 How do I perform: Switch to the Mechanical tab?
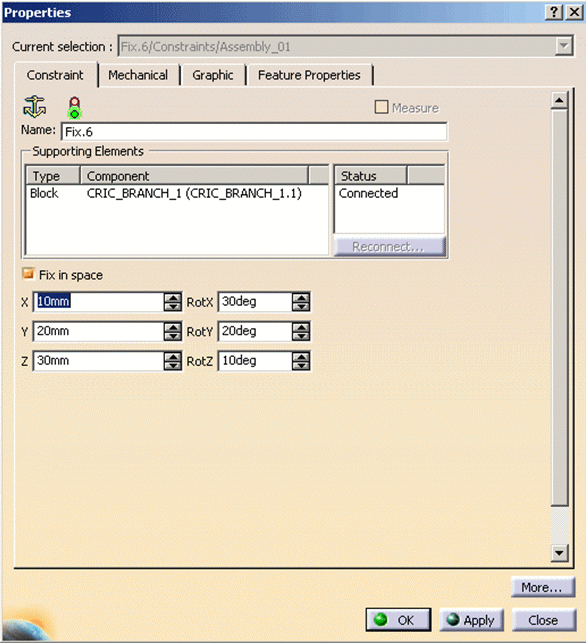tap(138, 75)
